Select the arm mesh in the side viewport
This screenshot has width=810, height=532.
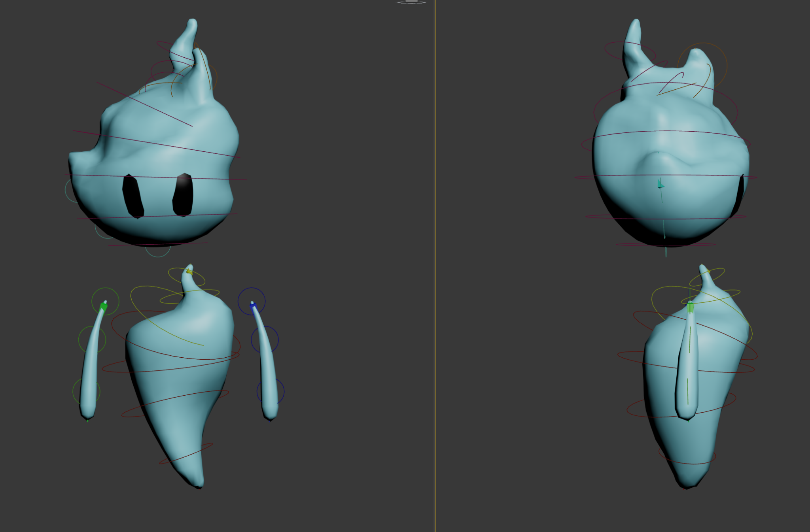point(688,368)
